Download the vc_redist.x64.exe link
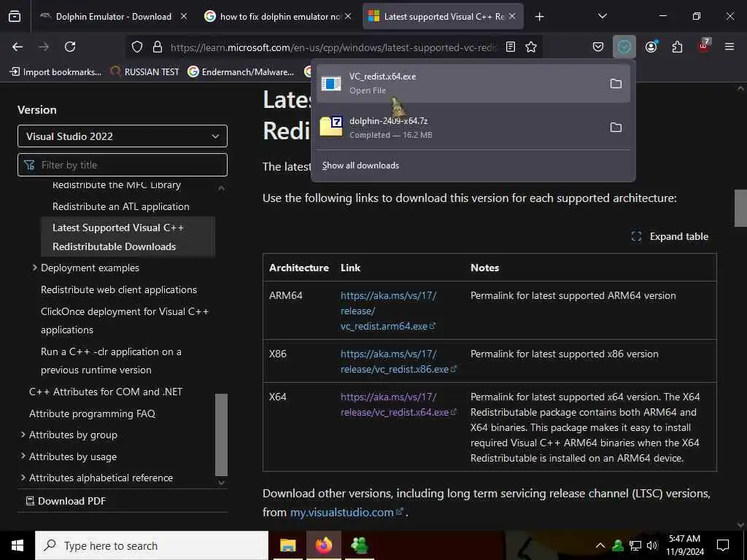The height and width of the screenshot is (560, 747). coord(398,404)
